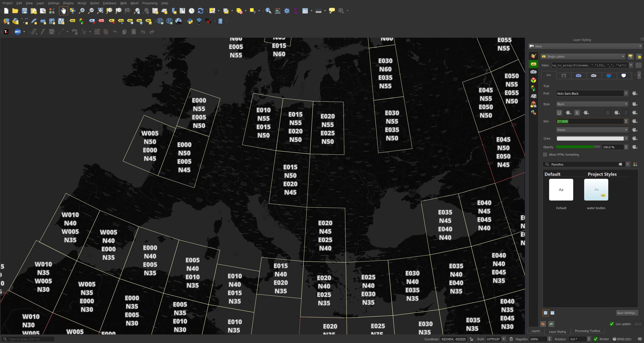Open Symbology tab paintbrush icon
Image resolution: width=644 pixels, height=343 pixels.
click(x=533, y=56)
